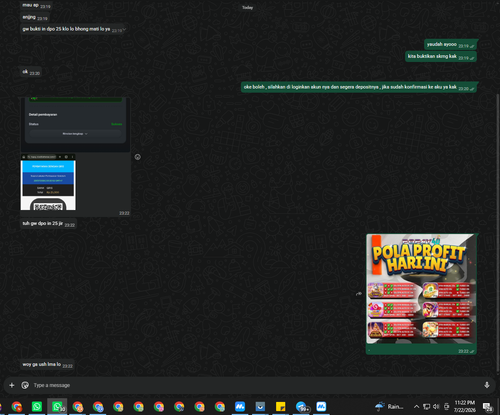Image resolution: width=500 pixels, height=415 pixels.
Task: Open the Rain weather widget in taskbar
Action: pos(389,407)
